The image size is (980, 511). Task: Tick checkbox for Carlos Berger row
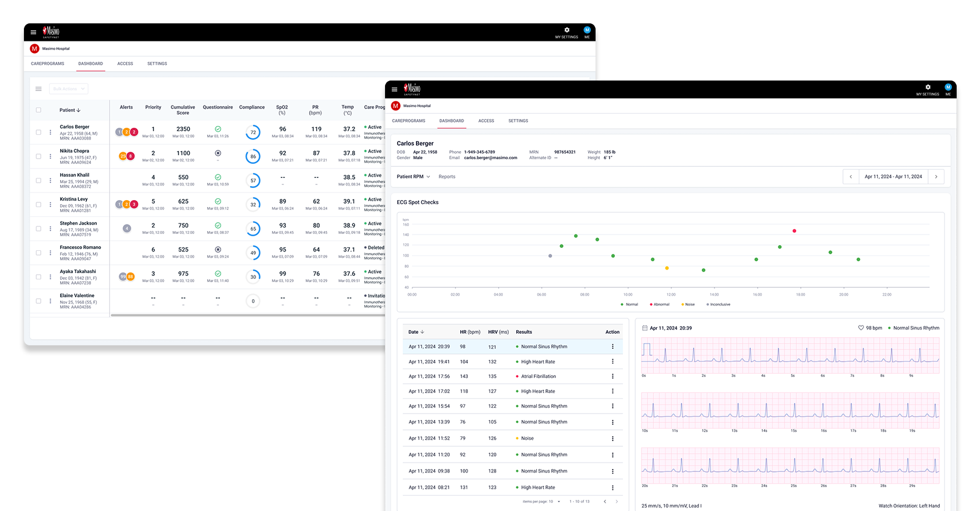tap(38, 132)
